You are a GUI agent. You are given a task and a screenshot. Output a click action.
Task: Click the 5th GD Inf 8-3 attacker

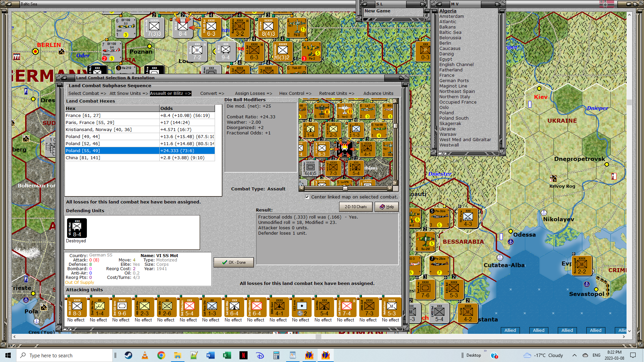point(77,308)
